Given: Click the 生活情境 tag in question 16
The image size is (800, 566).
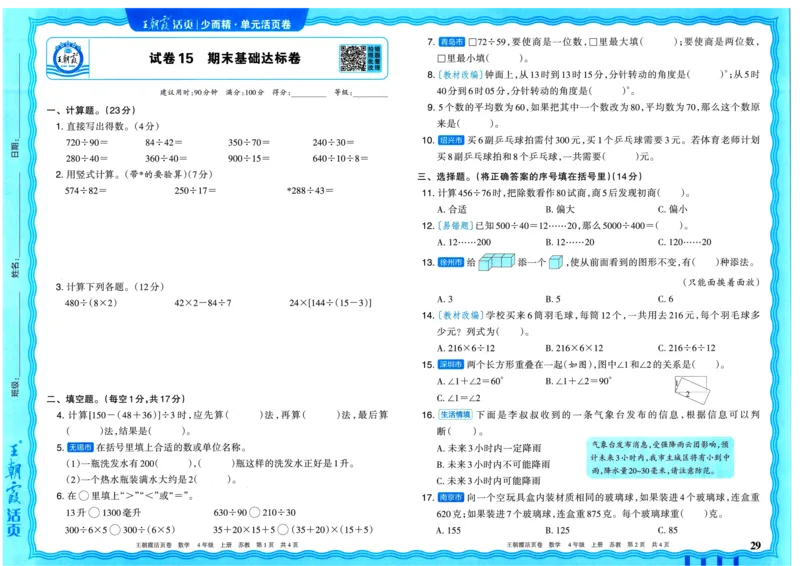Looking at the screenshot, I should click(456, 415).
